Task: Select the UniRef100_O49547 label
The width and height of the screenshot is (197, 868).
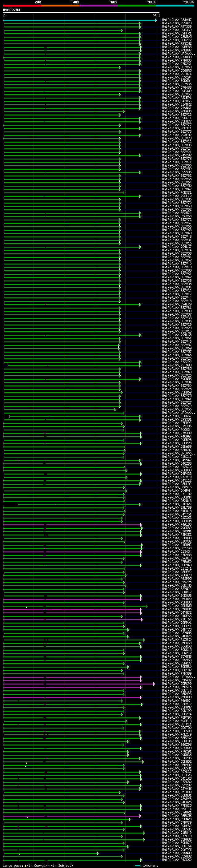Action: coord(177,461)
